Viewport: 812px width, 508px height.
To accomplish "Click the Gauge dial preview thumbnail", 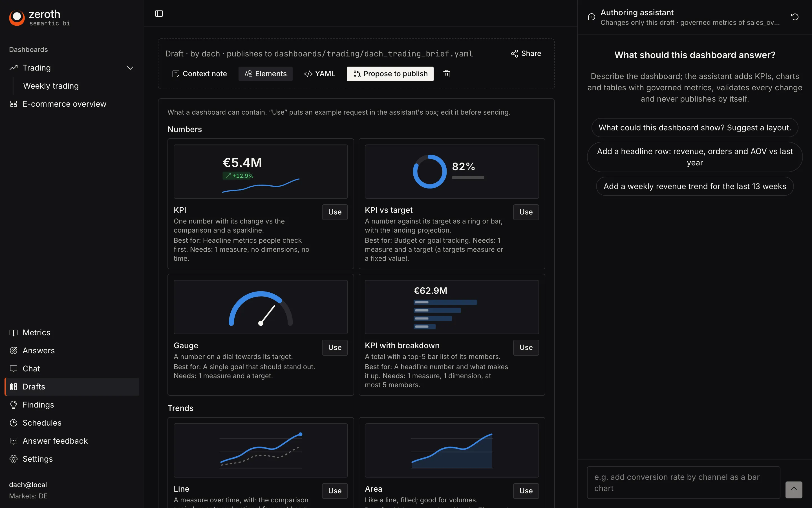I will click(261, 307).
